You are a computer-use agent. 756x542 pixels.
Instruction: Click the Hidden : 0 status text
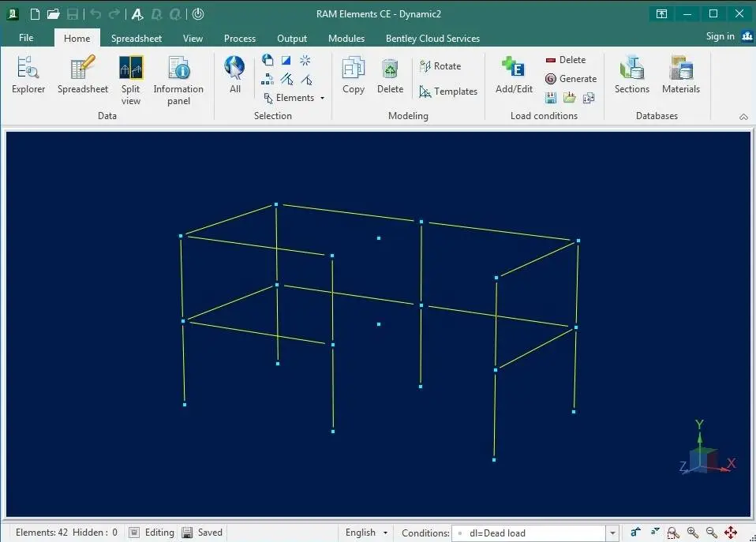[x=95, y=533]
